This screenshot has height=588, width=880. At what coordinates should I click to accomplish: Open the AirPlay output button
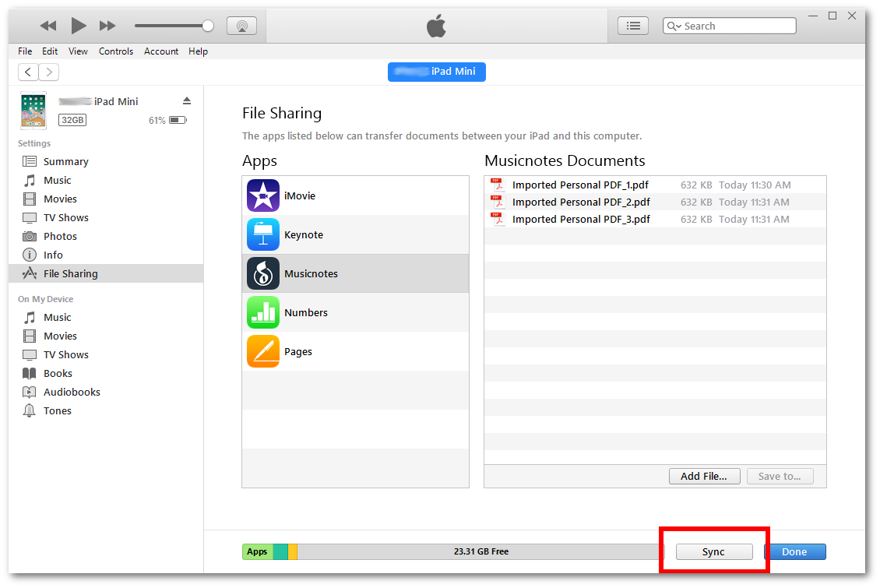[242, 26]
